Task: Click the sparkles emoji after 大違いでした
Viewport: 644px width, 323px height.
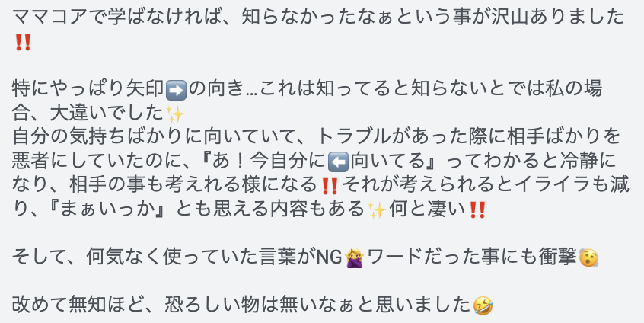Action: click(175, 115)
